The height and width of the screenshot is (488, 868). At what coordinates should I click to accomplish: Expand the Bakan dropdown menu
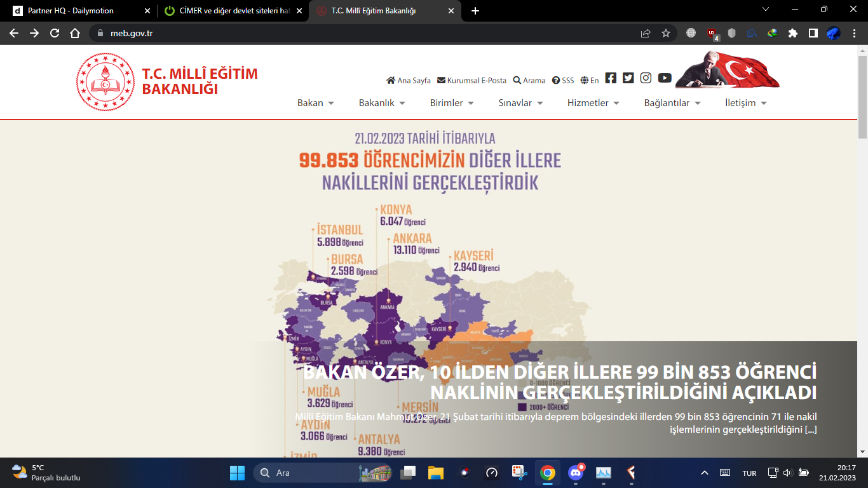click(316, 103)
